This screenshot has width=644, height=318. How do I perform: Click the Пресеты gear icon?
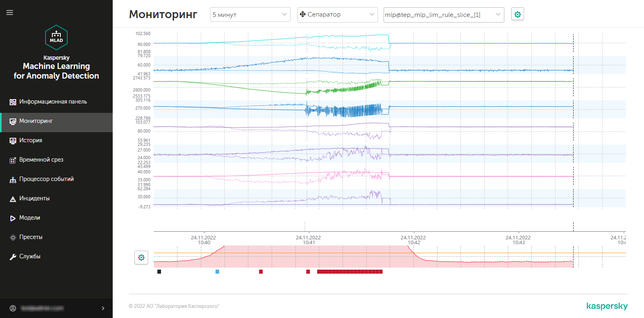[x=13, y=237]
